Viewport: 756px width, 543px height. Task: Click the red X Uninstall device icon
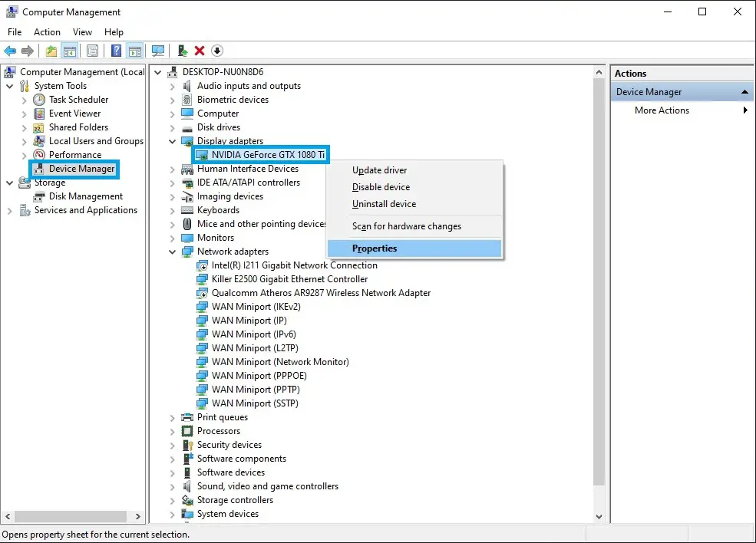click(200, 51)
